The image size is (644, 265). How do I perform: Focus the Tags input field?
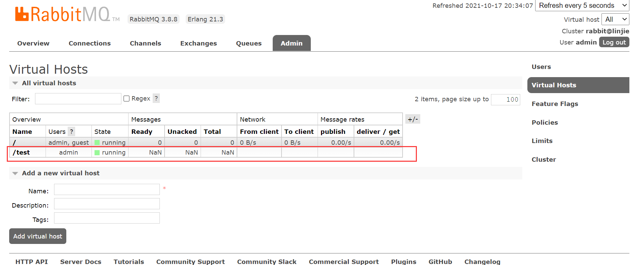[107, 218]
